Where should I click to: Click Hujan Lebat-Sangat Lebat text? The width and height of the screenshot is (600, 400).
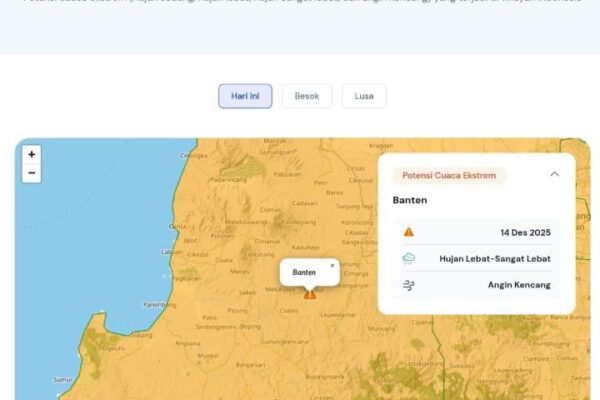click(494, 258)
